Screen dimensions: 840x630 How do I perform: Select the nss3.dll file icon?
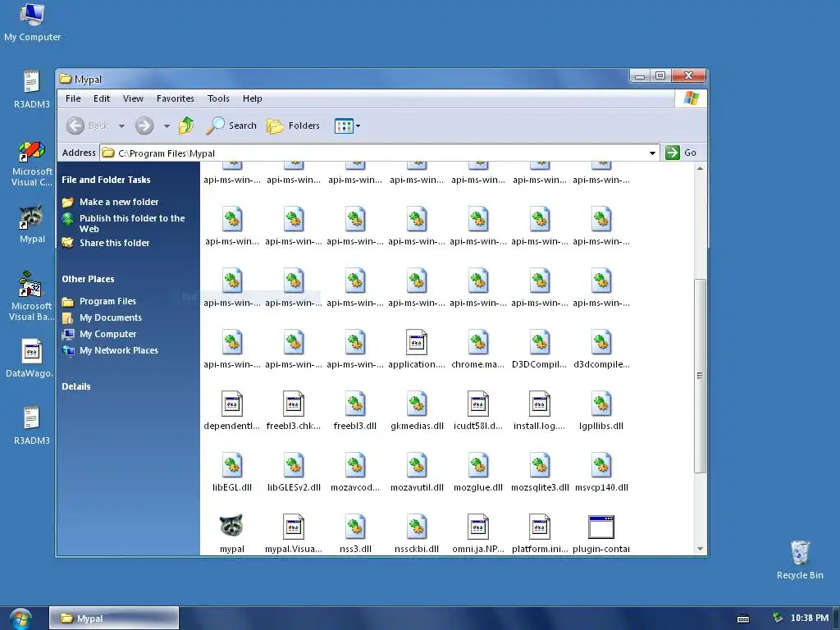coord(354,527)
